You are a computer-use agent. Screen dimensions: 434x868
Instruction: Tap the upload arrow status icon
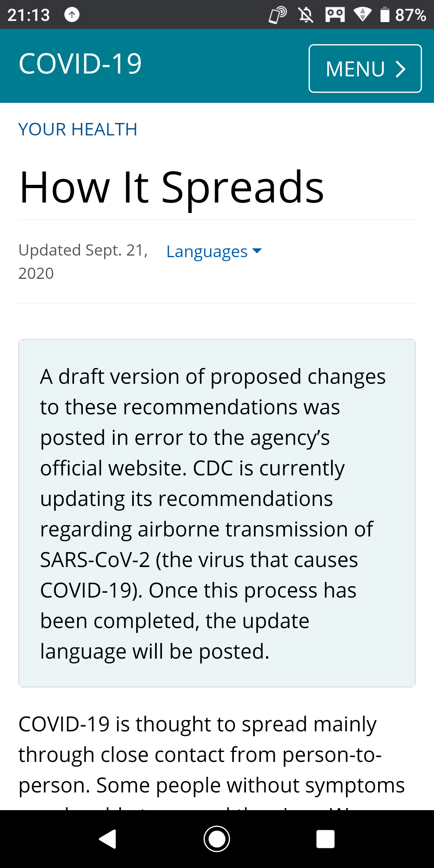click(x=72, y=15)
